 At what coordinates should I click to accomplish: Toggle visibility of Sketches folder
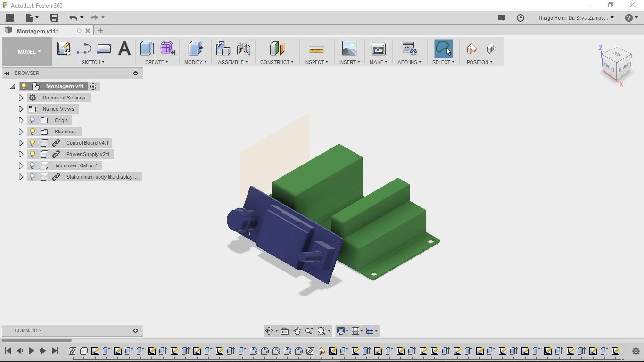pyautogui.click(x=32, y=132)
